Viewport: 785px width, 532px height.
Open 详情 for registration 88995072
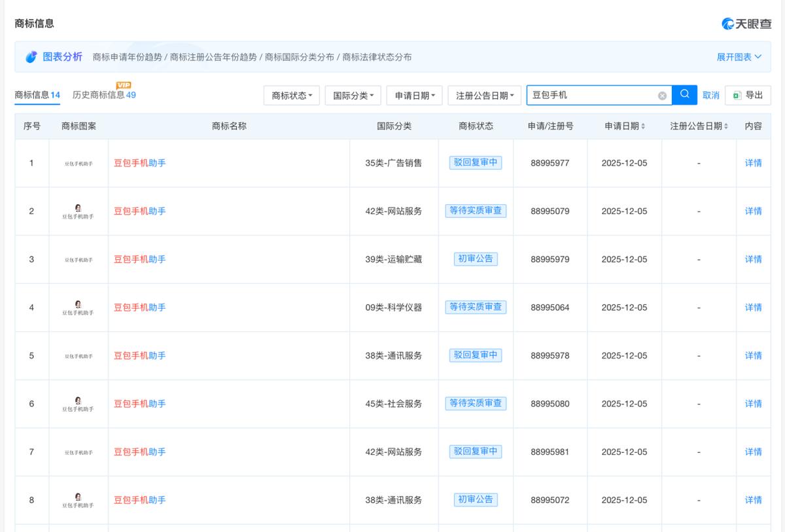coord(754,500)
